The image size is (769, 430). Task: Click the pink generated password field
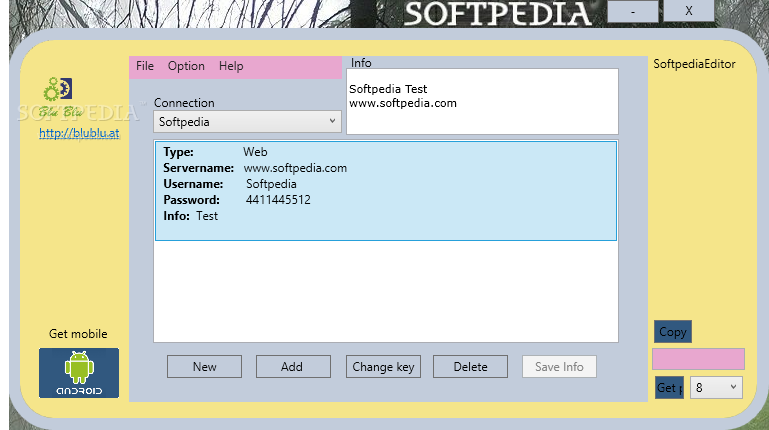pyautogui.click(x=698, y=359)
